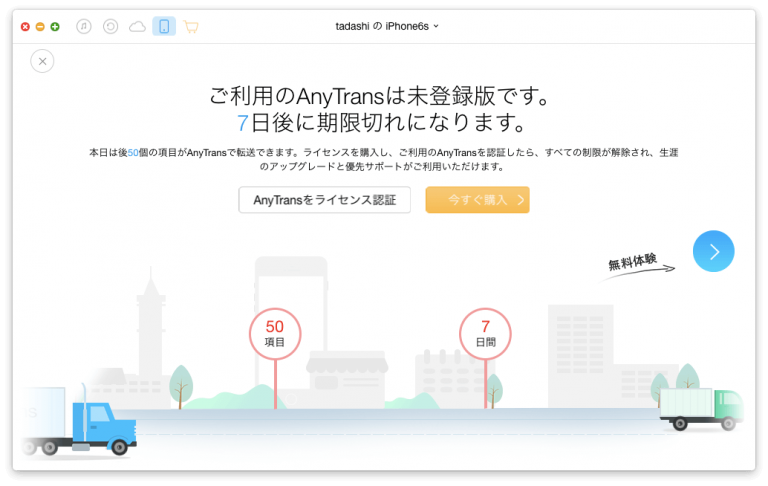Click the 50 項目 sign marker
The height and width of the screenshot is (486, 768).
(x=275, y=334)
